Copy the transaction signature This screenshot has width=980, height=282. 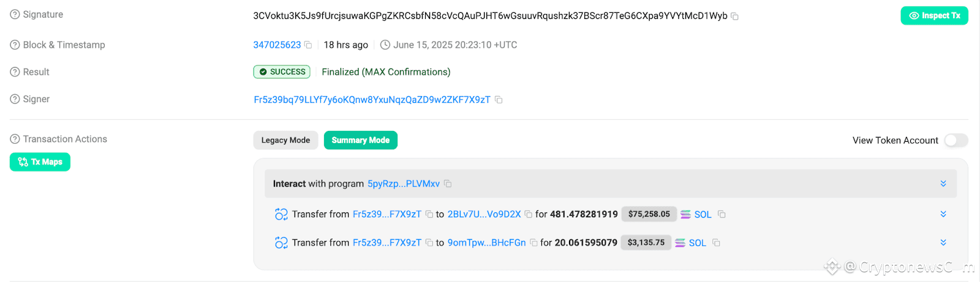(734, 17)
